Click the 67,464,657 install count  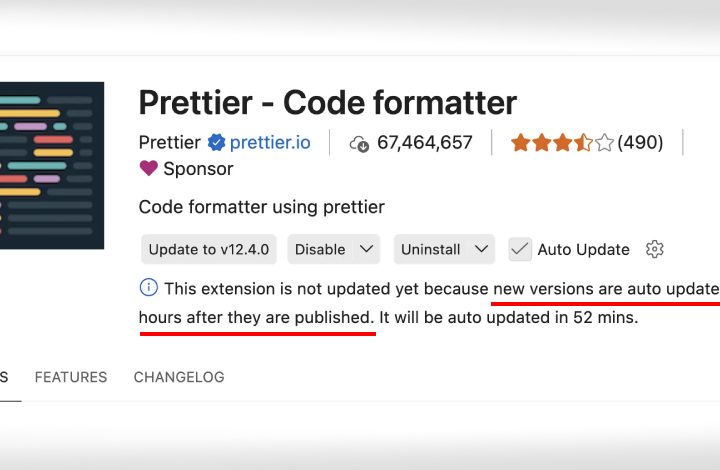(x=425, y=143)
